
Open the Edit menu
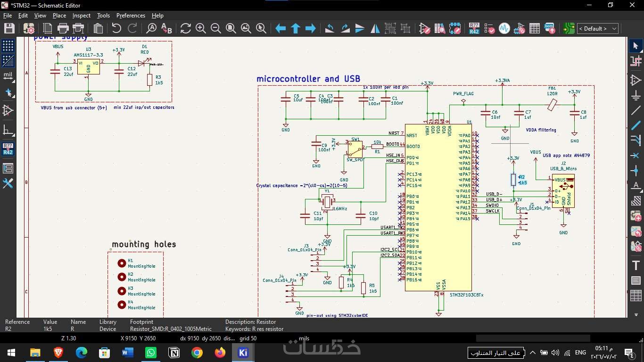tap(23, 16)
